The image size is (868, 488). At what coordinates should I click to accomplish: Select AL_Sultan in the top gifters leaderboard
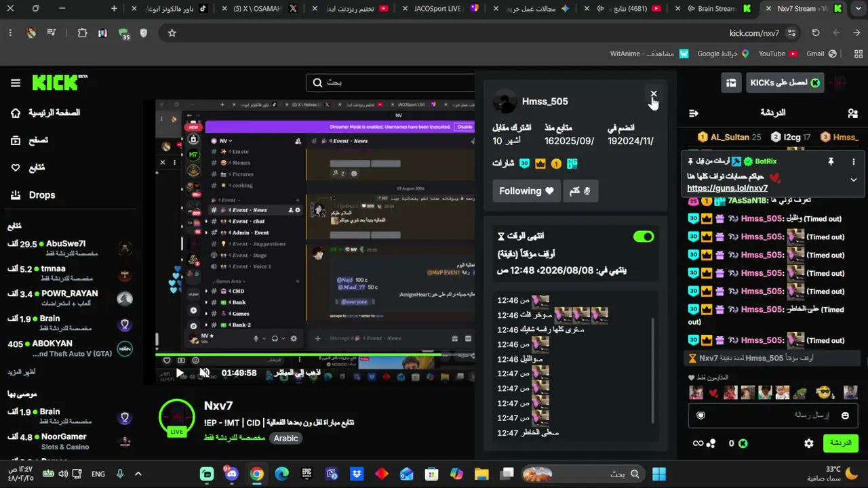730,137
